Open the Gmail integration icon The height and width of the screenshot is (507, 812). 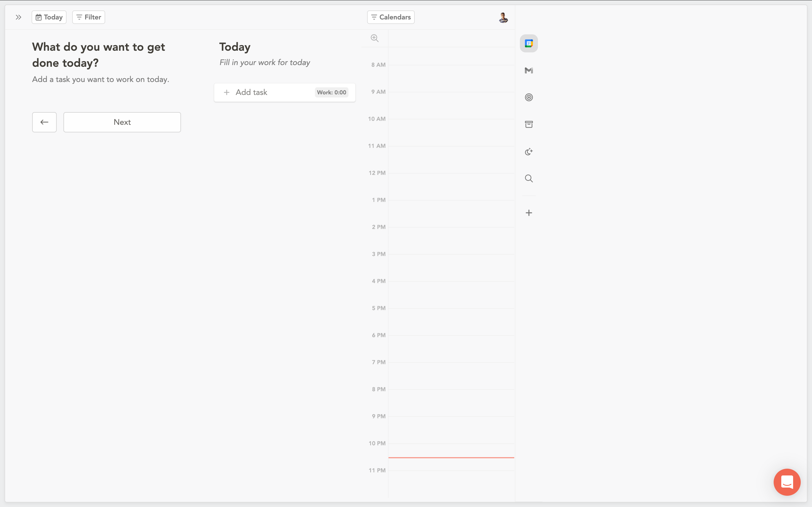pyautogui.click(x=528, y=70)
